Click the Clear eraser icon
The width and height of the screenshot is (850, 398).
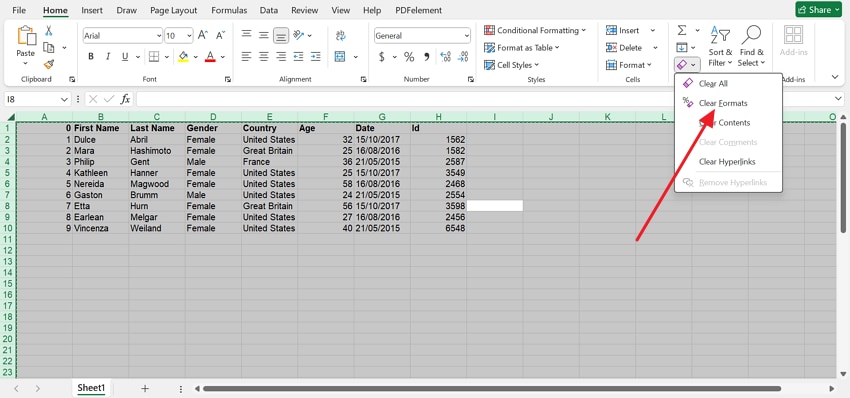coord(682,65)
